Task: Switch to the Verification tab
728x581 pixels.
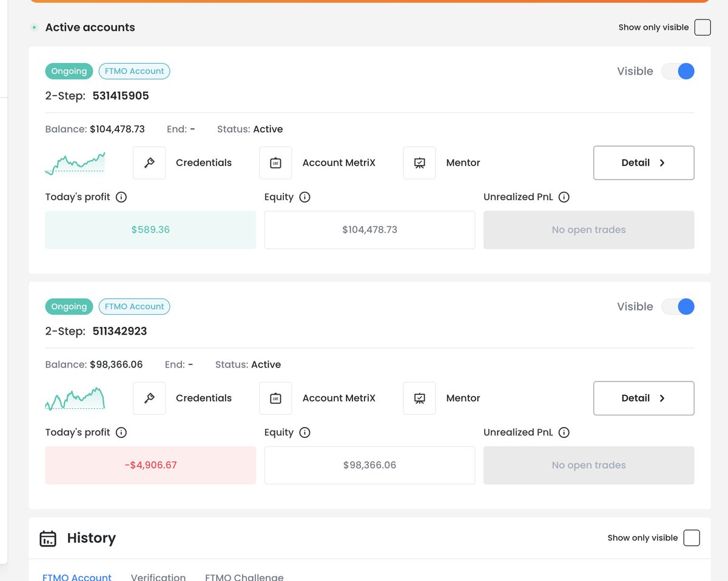Action: tap(158, 577)
